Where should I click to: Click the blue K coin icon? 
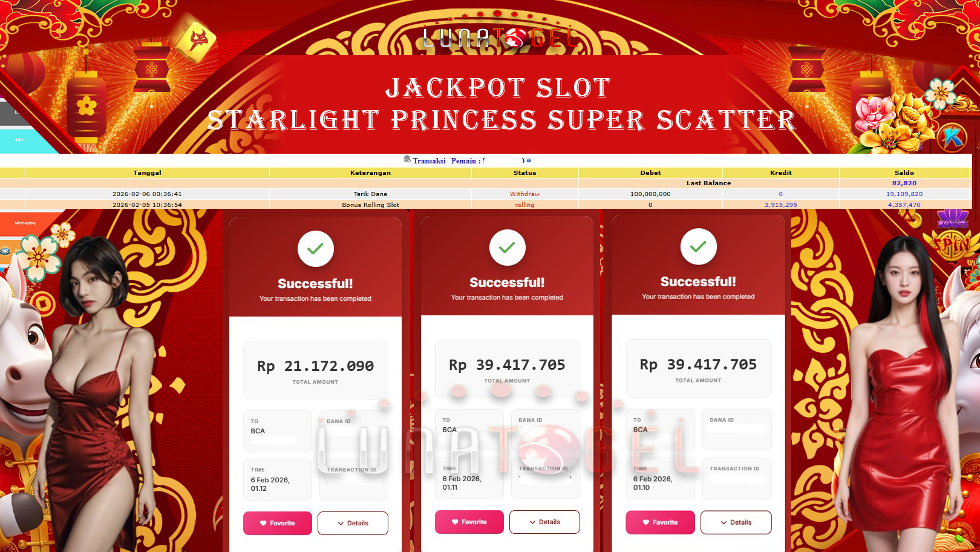pyautogui.click(x=952, y=138)
